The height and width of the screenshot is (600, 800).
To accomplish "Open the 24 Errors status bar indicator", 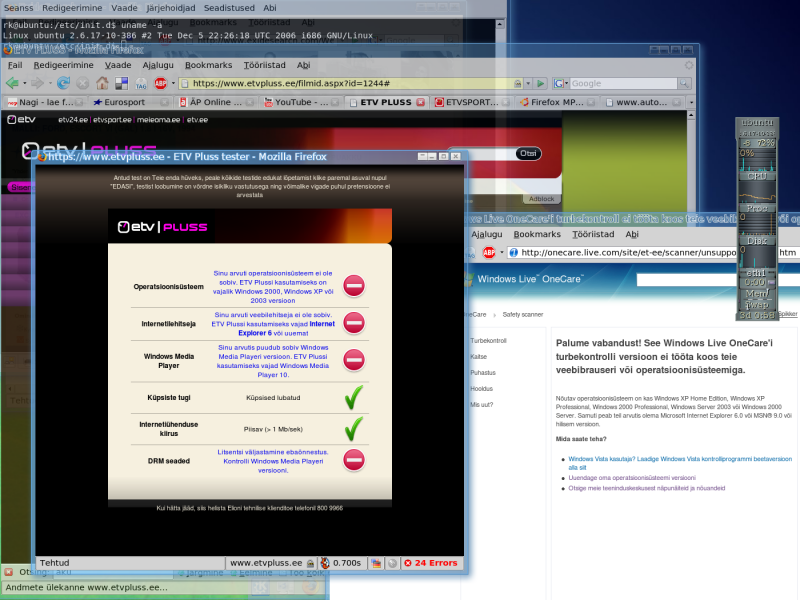I will [x=431, y=563].
